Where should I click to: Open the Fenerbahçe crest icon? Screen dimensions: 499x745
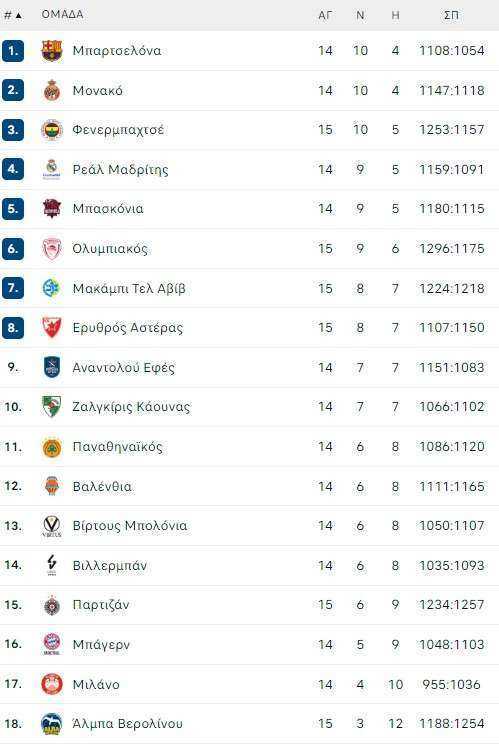(51, 130)
